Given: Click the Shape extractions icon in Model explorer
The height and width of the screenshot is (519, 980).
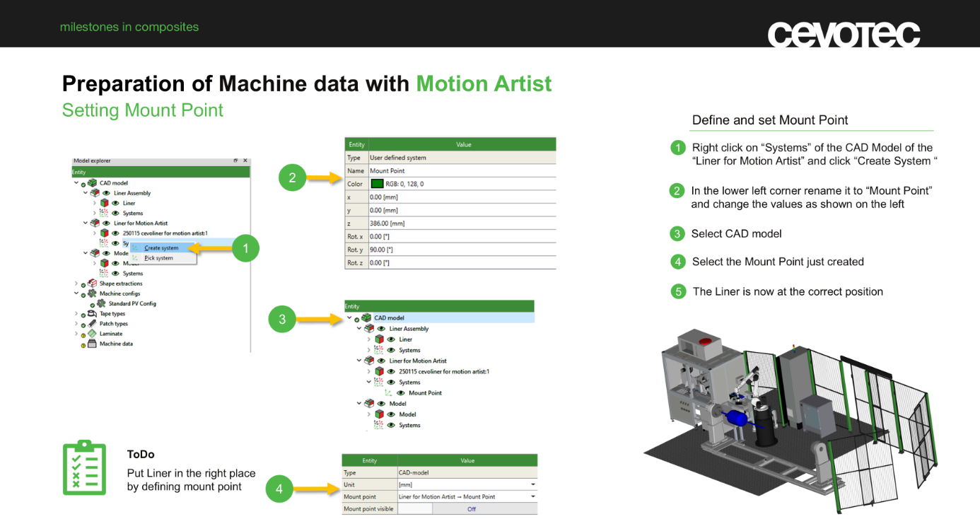Looking at the screenshot, I should pyautogui.click(x=92, y=284).
